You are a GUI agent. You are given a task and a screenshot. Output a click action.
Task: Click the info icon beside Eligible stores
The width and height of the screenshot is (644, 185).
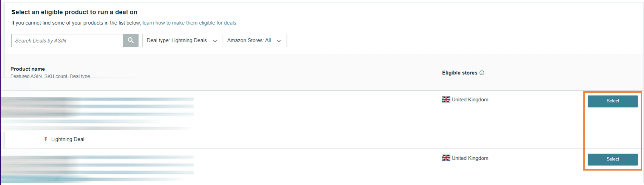(x=482, y=73)
